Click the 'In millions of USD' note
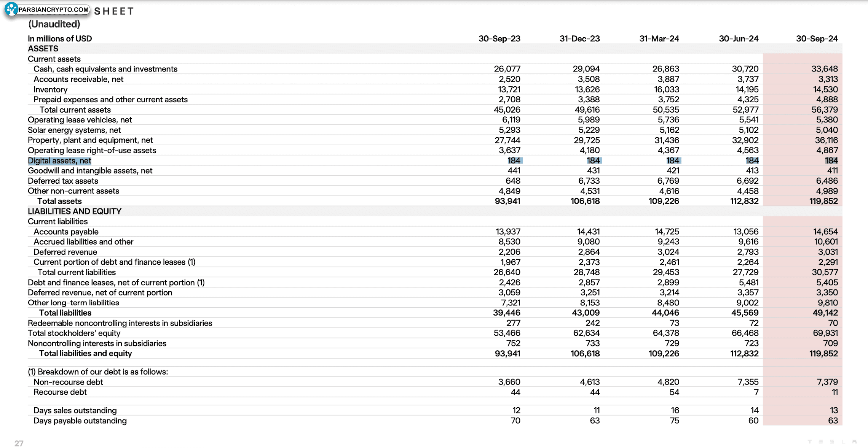The image size is (868, 448). (60, 39)
